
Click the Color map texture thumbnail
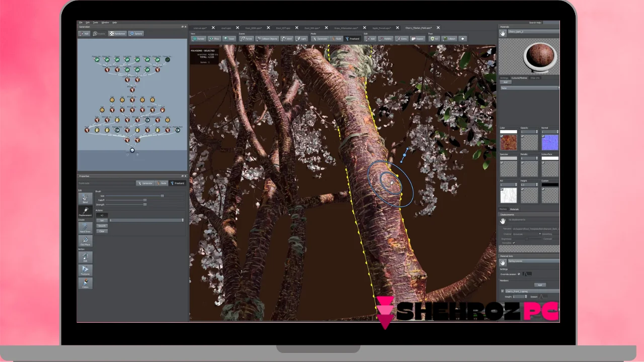coord(509,143)
